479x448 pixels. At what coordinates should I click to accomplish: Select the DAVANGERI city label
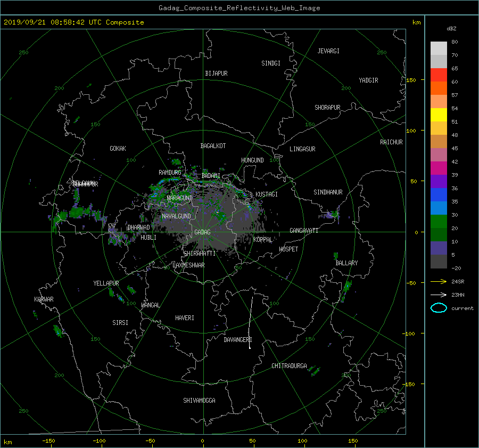point(238,340)
